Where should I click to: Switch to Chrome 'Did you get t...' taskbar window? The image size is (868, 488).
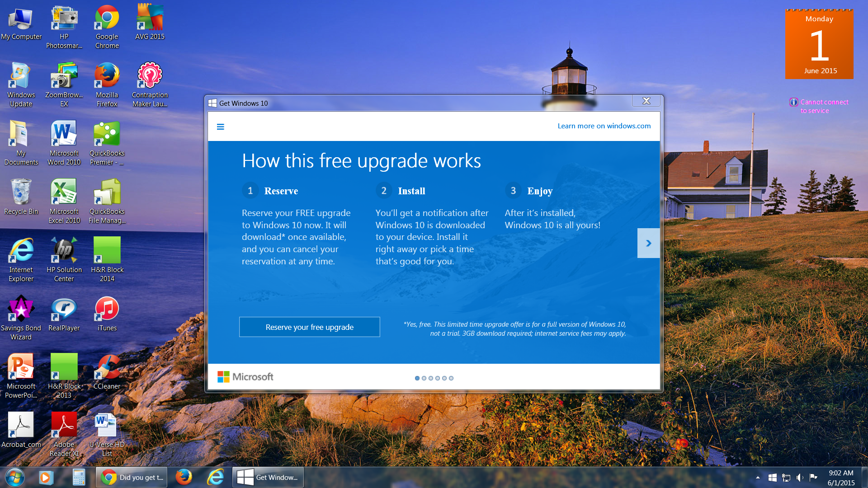132,477
